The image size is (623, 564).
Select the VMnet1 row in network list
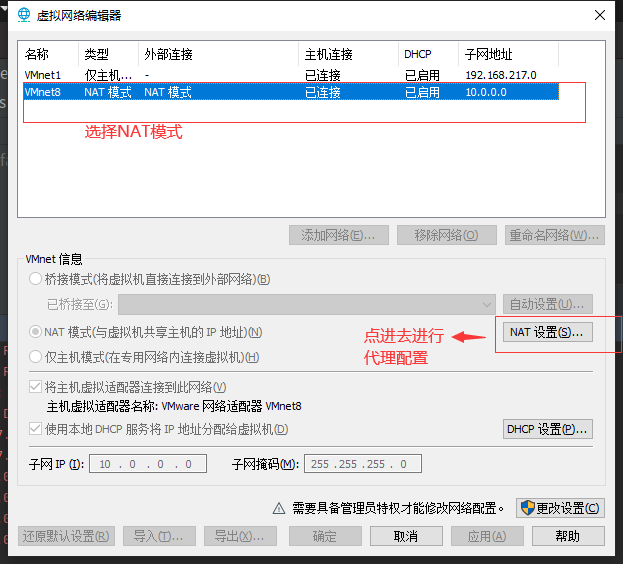point(291,75)
